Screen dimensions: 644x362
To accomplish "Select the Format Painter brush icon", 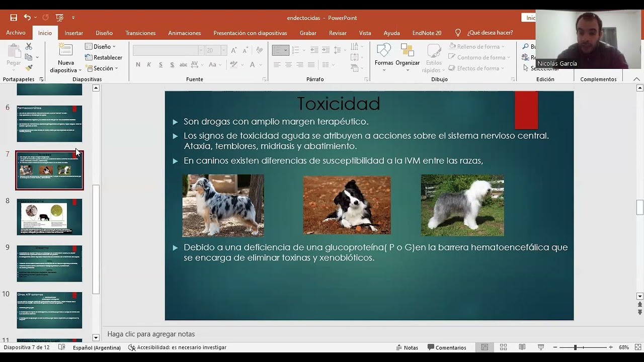I will click(29, 68).
